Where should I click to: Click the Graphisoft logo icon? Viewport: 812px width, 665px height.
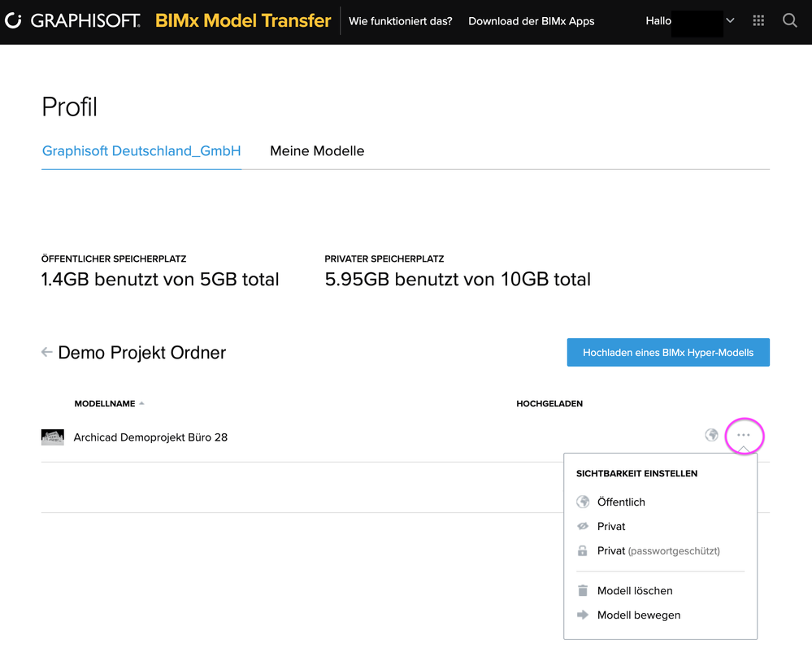(x=13, y=20)
